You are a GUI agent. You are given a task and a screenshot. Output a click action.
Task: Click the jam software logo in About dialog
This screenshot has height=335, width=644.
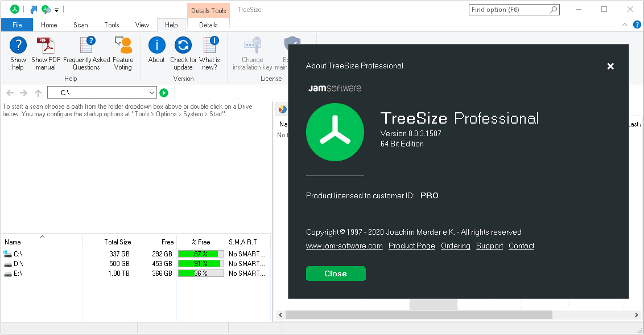(335, 88)
